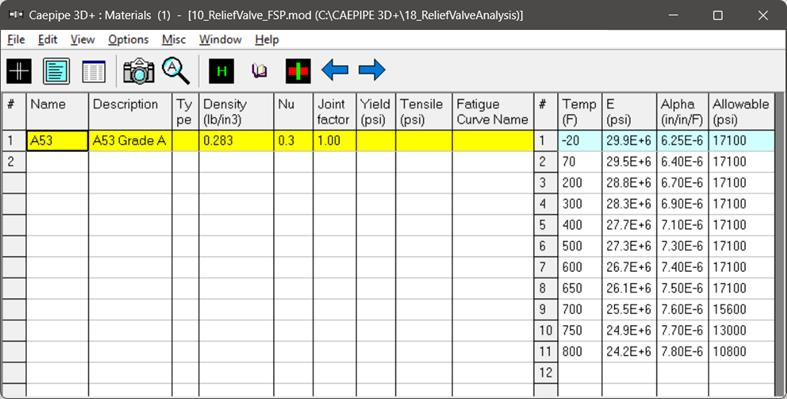Click the camera print icon
This screenshot has width=787, height=399.
139,71
